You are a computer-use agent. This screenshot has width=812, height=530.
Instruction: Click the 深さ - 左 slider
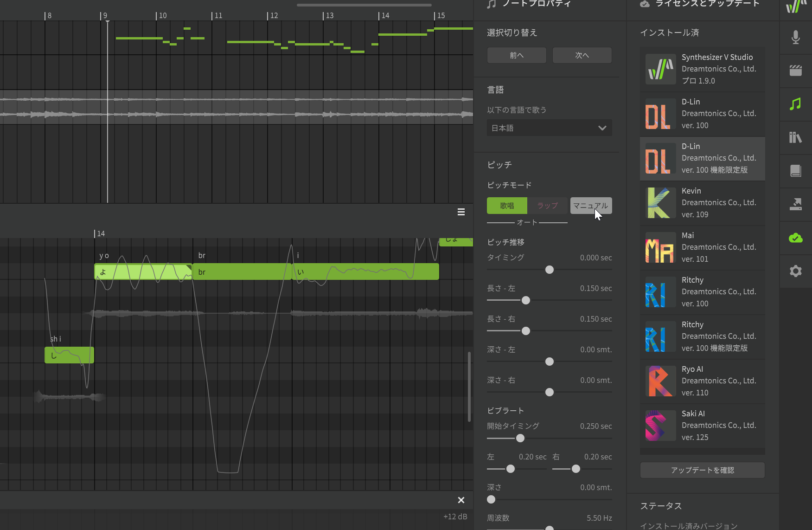[550, 362]
